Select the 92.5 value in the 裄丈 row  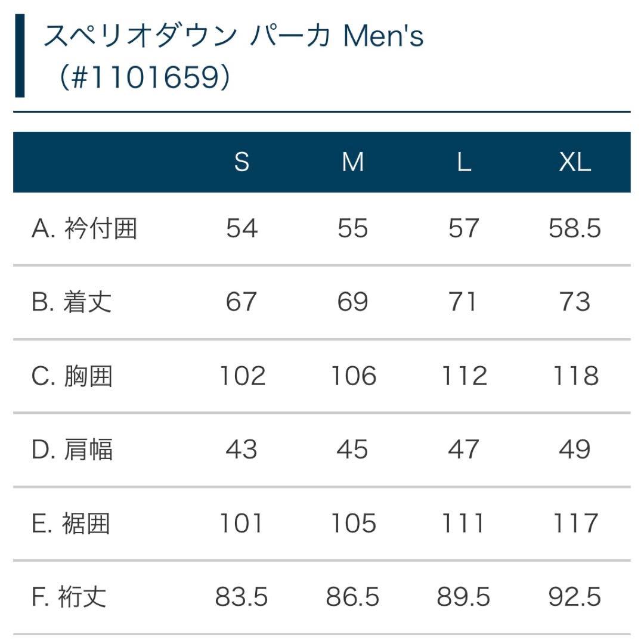[574, 597]
